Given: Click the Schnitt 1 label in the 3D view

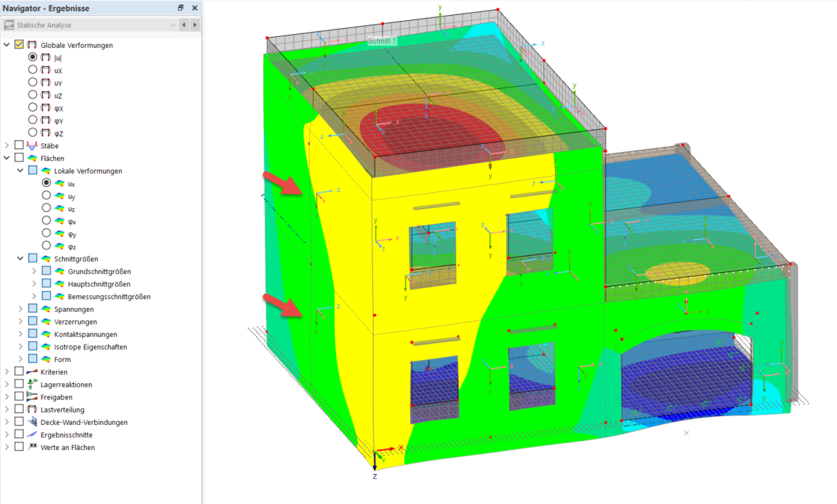Looking at the screenshot, I should point(382,40).
